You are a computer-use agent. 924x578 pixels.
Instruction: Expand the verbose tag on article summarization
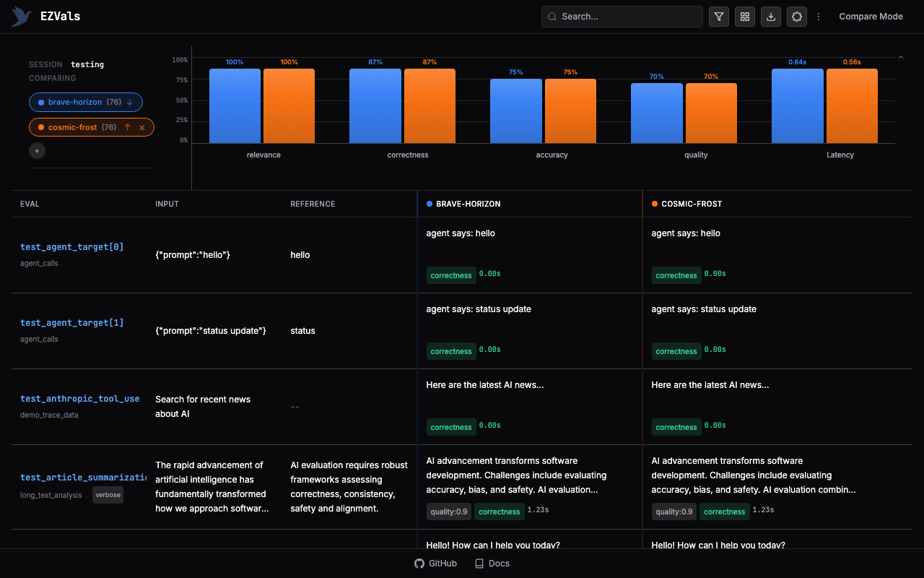click(x=108, y=495)
